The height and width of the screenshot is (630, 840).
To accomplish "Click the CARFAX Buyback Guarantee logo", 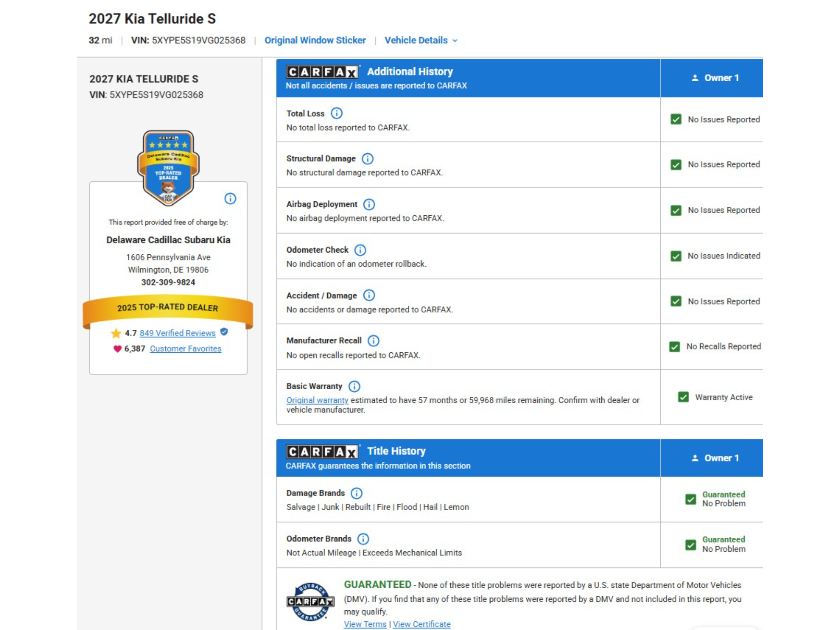I will tap(310, 602).
